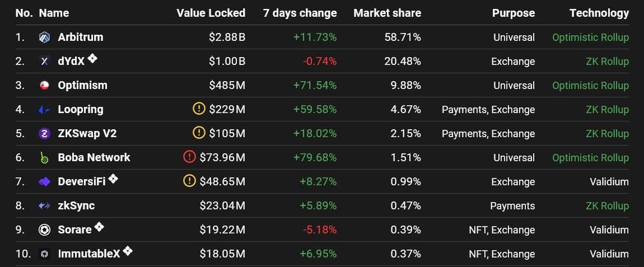Click the diamond badge next to dYdX

92,58
